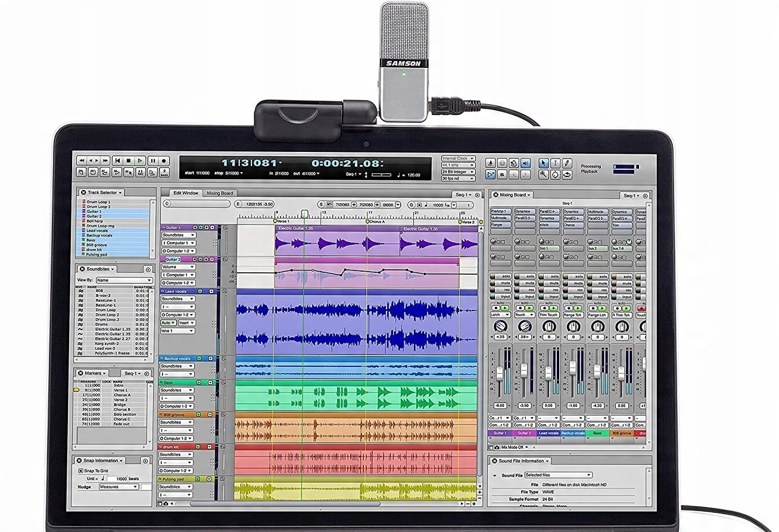Image resolution: width=779 pixels, height=532 pixels.
Task: Open the Nudge Measures dropdown
Action: coord(118,487)
